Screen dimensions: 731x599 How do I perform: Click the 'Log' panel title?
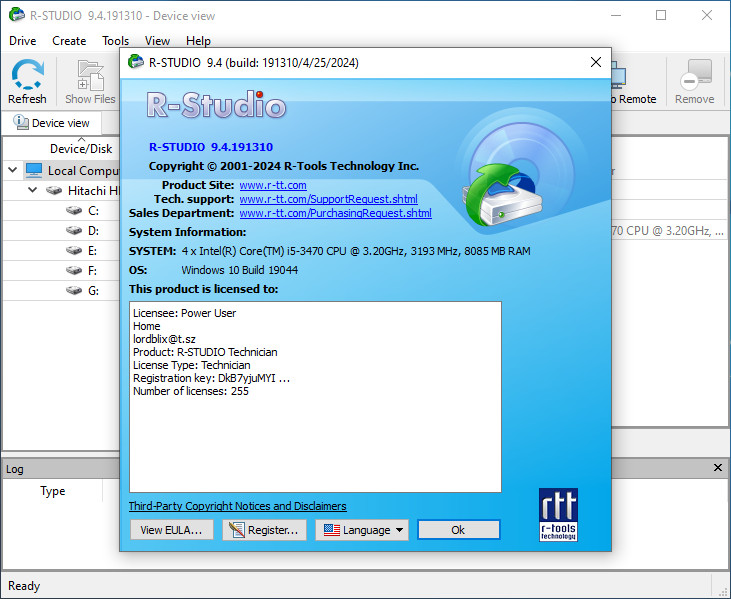[x=14, y=469]
